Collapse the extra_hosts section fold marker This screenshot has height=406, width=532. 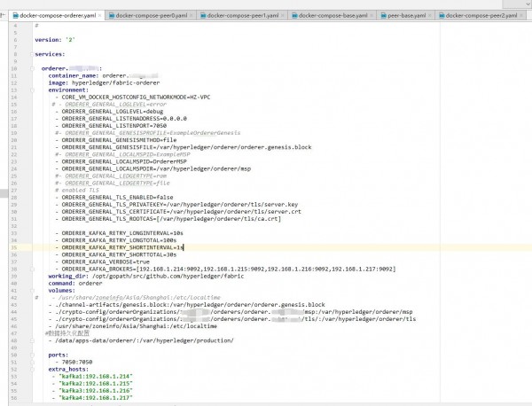coord(32,370)
